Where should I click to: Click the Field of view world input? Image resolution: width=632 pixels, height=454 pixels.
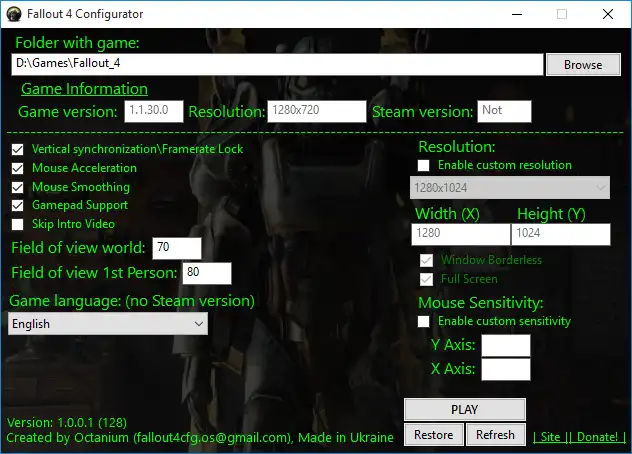tap(177, 248)
